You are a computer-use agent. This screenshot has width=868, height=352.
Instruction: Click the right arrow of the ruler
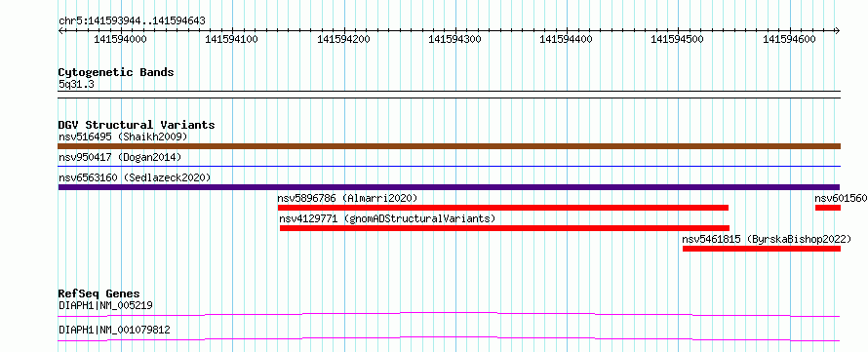coord(838,30)
